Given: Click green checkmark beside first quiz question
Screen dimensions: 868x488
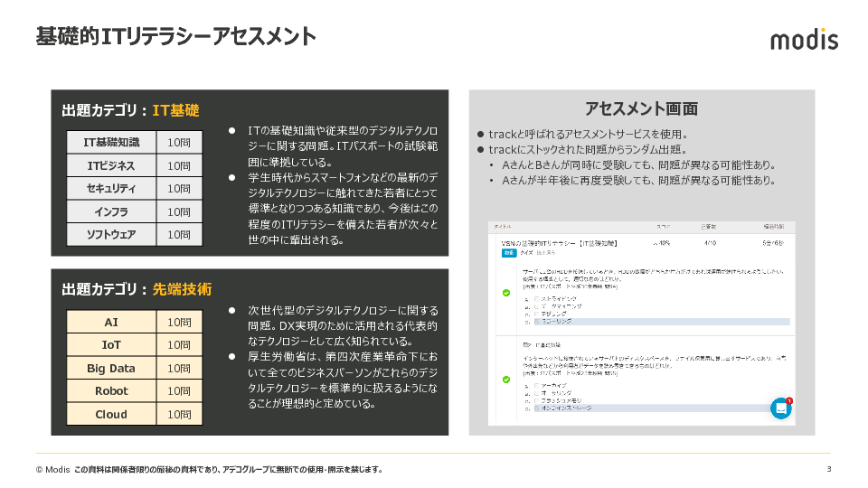Looking at the screenshot, I should click(506, 293).
